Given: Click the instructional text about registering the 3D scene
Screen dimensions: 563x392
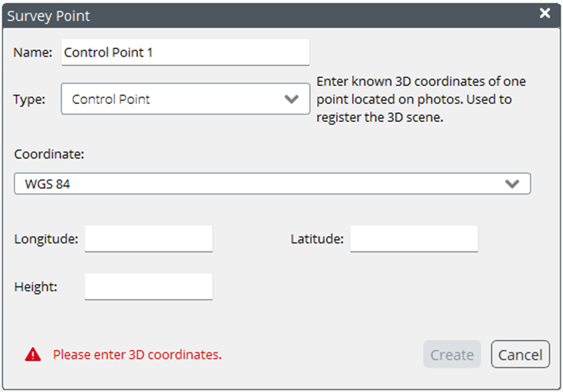Looking at the screenshot, I should coord(420,99).
